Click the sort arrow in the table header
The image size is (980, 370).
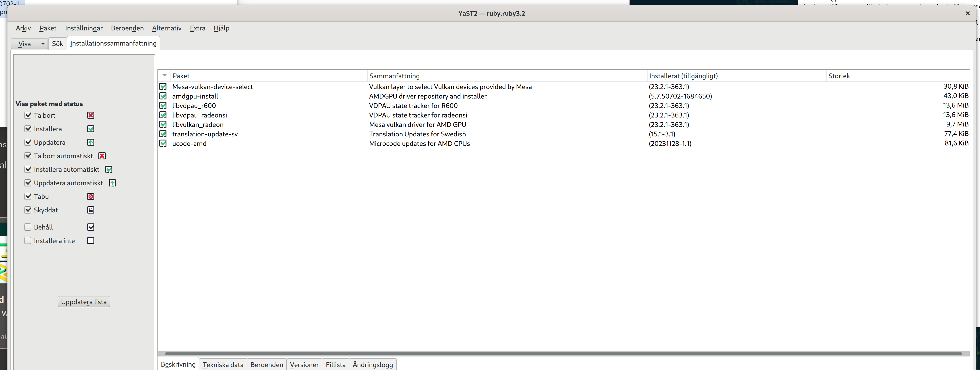click(x=165, y=75)
